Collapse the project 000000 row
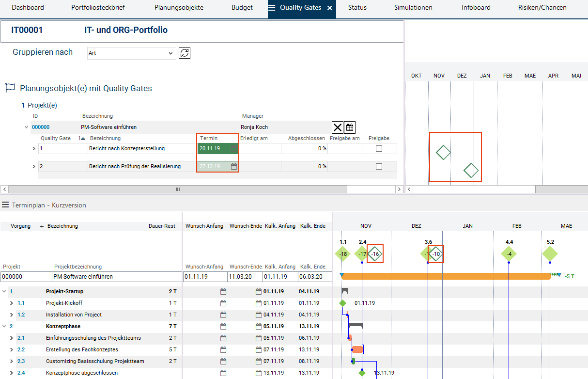The width and height of the screenshot is (588, 379). [x=26, y=127]
